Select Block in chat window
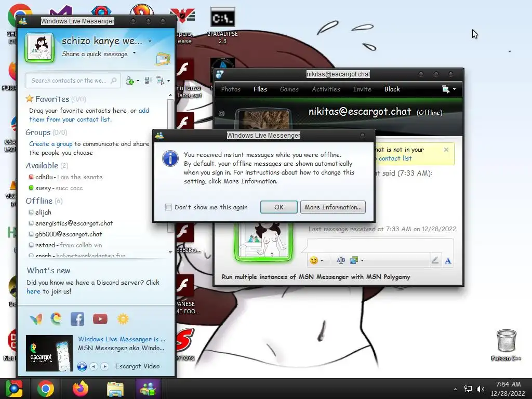 (x=392, y=89)
